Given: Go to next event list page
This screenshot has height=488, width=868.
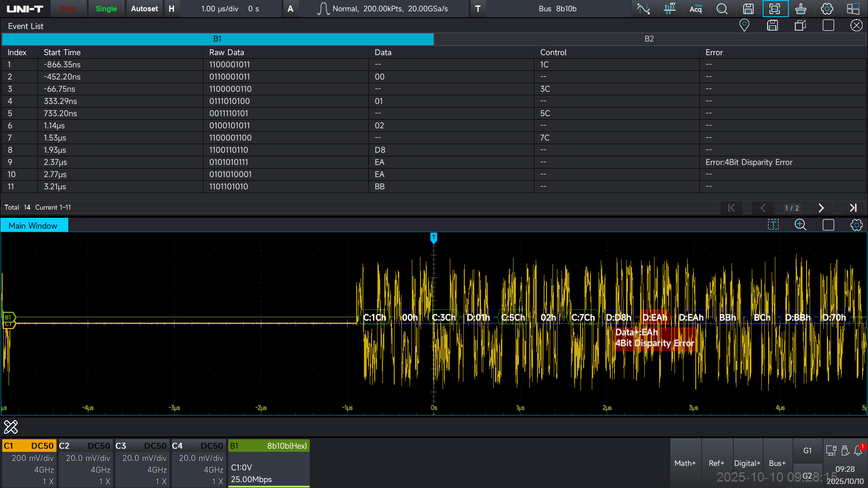Looking at the screenshot, I should (x=821, y=208).
